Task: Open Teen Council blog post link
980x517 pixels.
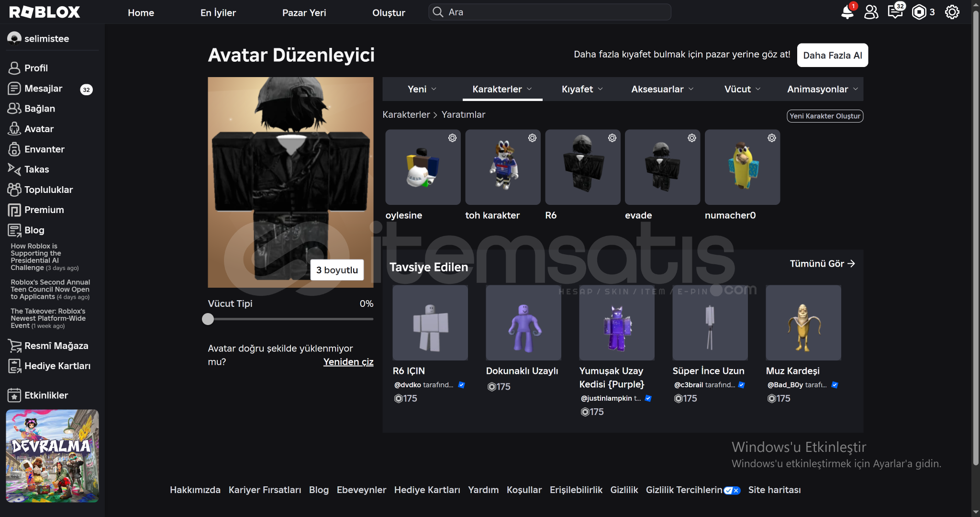Action: [50, 290]
